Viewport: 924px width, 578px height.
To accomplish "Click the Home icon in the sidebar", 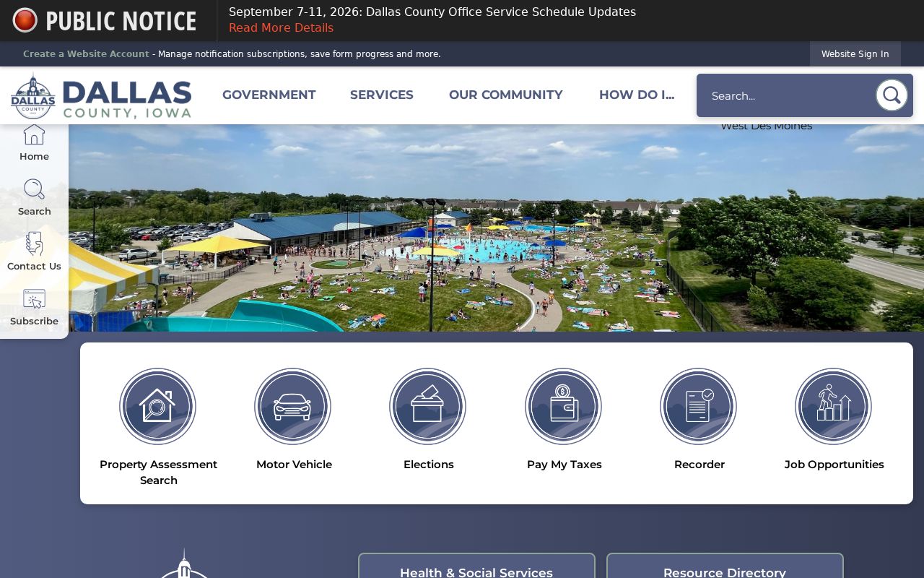I will (34, 134).
